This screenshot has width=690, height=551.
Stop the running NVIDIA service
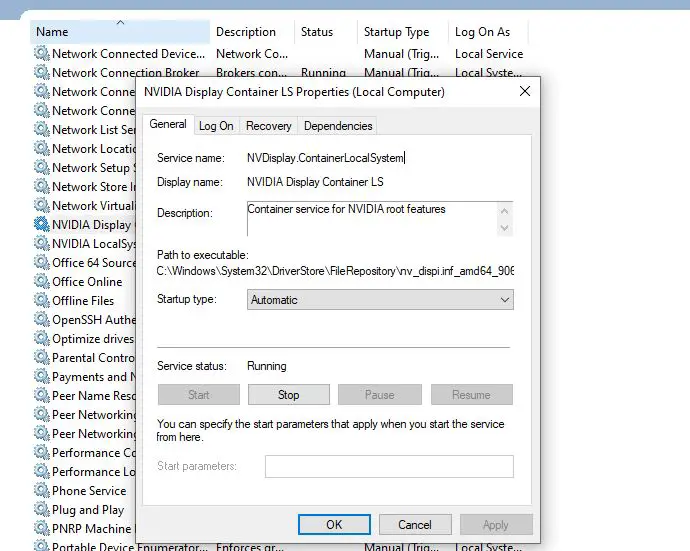click(288, 395)
